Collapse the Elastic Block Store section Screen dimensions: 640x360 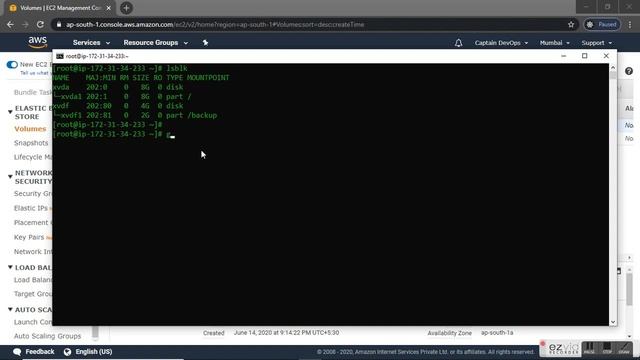pos(10,111)
